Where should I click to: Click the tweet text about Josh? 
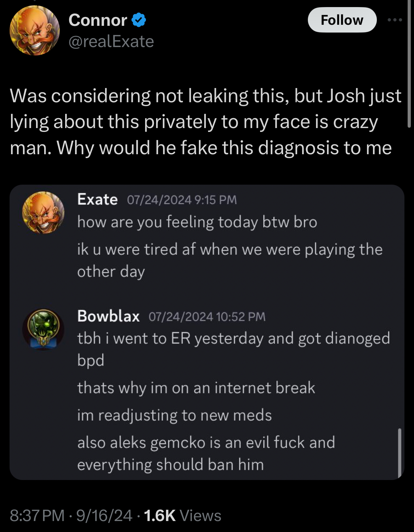pos(206,122)
